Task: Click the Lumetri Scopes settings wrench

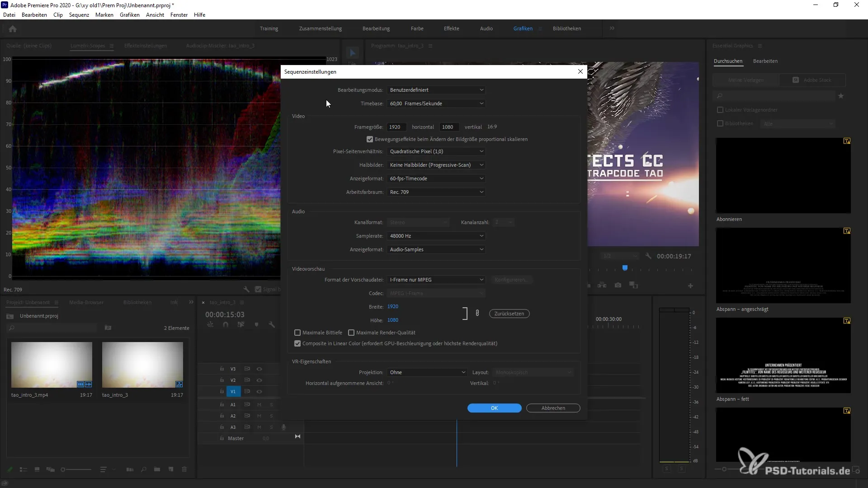Action: 246,289
